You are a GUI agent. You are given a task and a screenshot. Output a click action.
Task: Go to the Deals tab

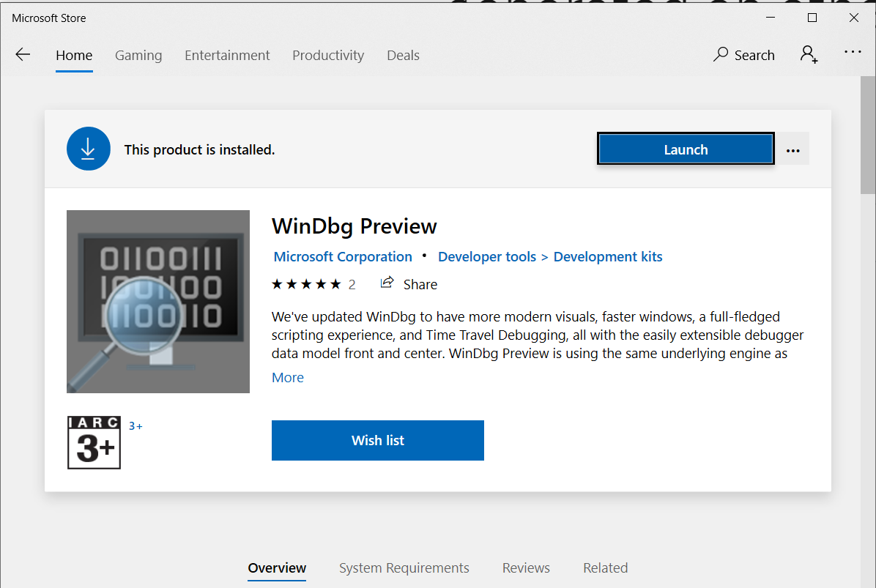click(x=403, y=56)
